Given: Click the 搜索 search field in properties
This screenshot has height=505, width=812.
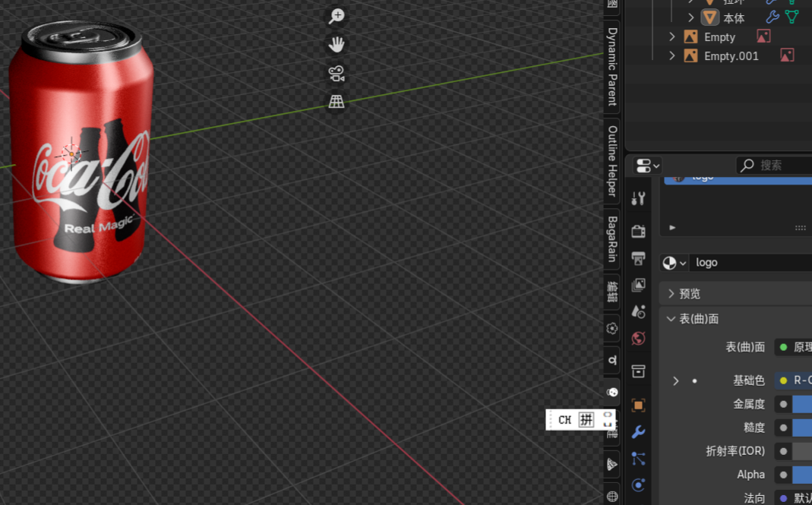Looking at the screenshot, I should pyautogui.click(x=774, y=166).
